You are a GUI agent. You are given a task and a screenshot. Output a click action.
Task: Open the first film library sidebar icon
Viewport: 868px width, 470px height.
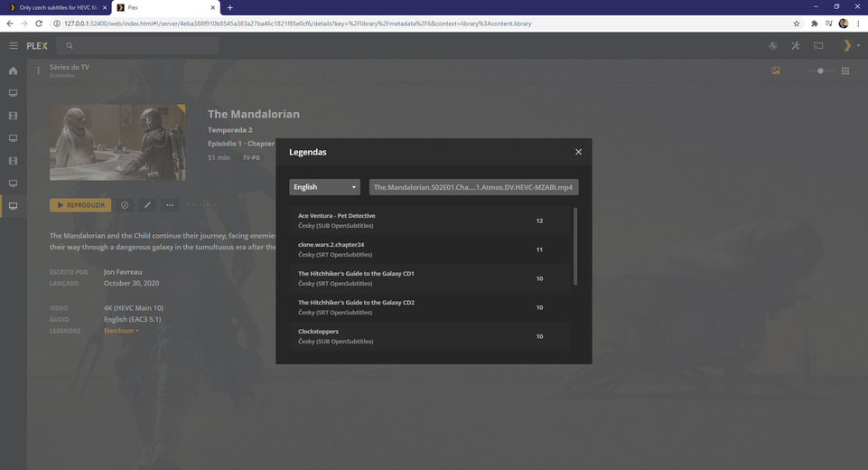click(14, 116)
